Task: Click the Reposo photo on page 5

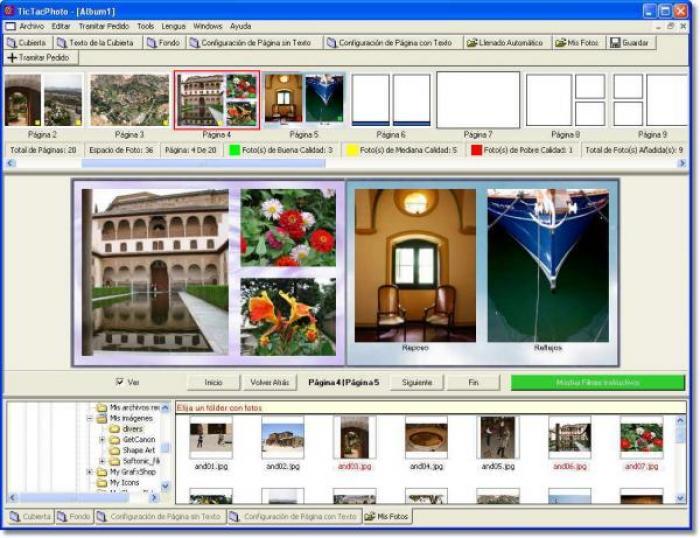Action: 415,266
